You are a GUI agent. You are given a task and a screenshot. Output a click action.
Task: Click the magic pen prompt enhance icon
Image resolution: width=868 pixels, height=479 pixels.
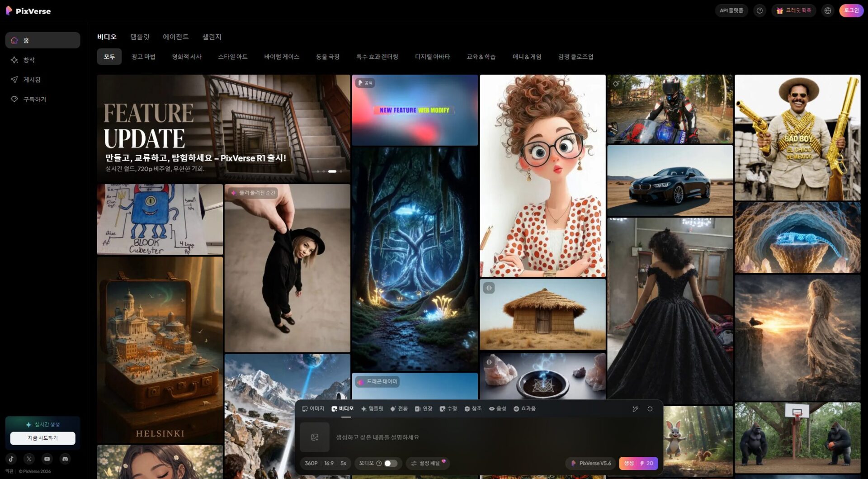point(635,409)
